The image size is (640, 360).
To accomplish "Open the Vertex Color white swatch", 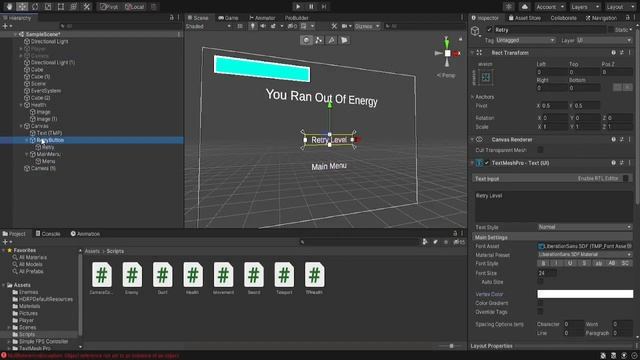I will [x=585, y=294].
